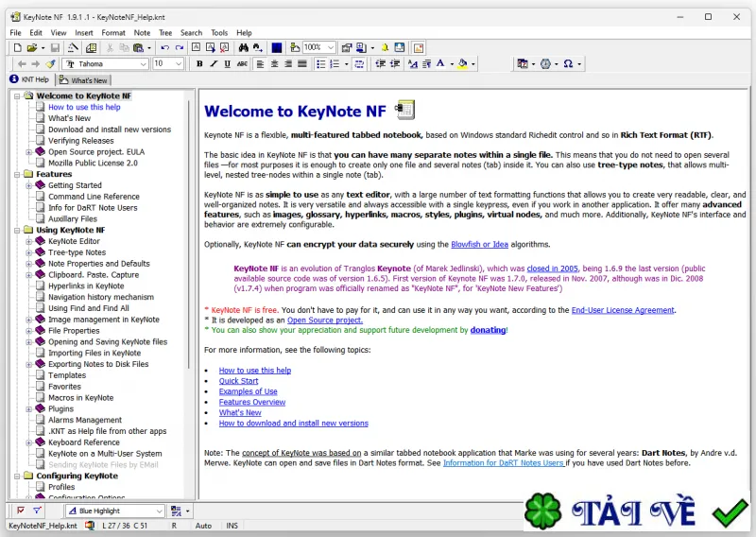Image resolution: width=756 pixels, height=537 pixels.
Task: Click the Find binoculars icon
Action: pos(243,48)
